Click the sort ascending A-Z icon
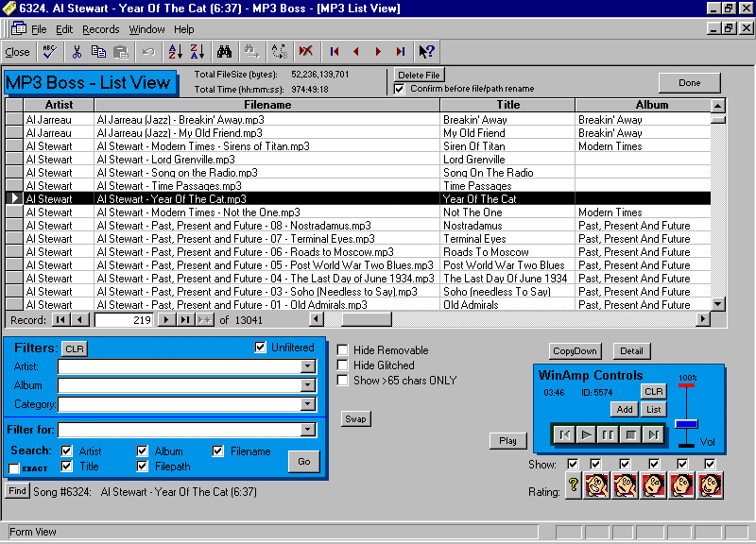 [175, 52]
